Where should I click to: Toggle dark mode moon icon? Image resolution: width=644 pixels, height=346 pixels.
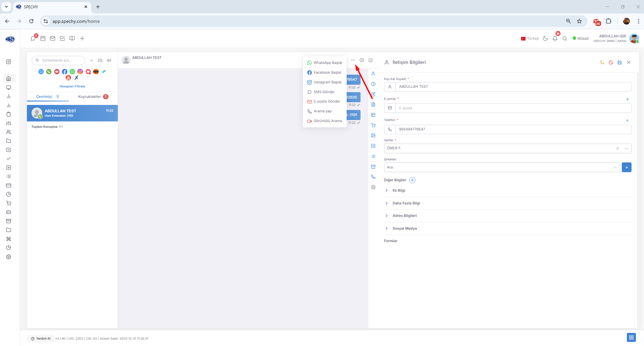(545, 39)
